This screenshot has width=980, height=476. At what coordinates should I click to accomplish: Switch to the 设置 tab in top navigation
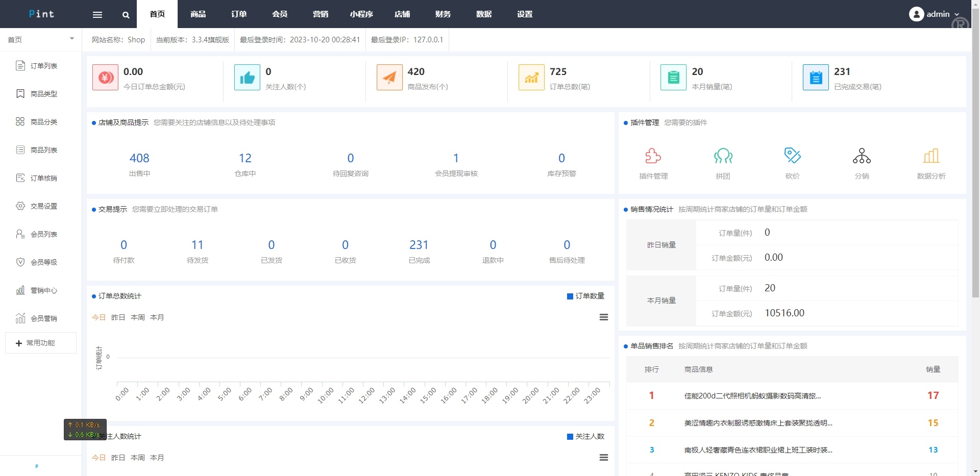524,14
